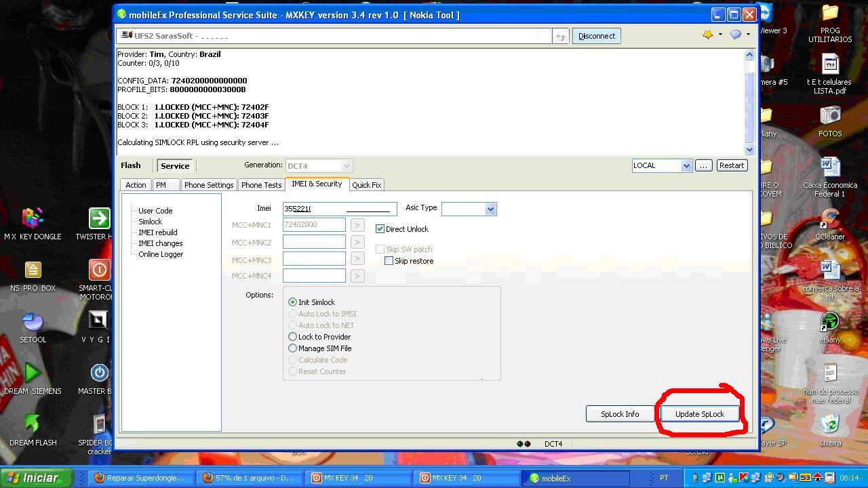
Task: Select IMEI rebuild in the tree
Action: (158, 232)
